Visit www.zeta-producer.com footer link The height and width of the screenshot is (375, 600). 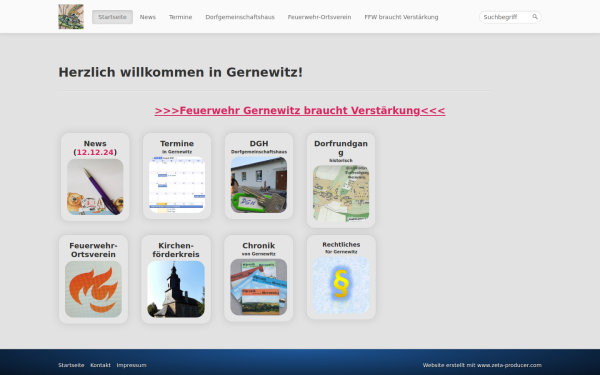pyautogui.click(x=509, y=365)
